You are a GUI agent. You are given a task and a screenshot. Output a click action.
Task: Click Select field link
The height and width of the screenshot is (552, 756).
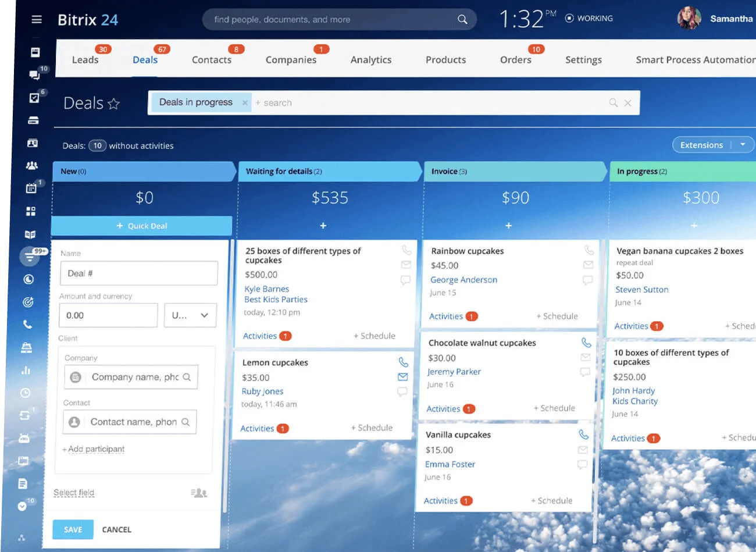pos(74,493)
